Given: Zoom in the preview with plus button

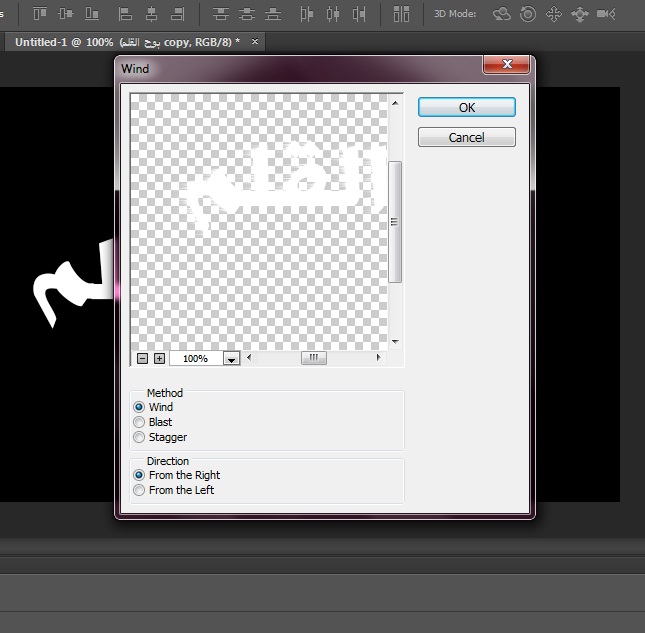Looking at the screenshot, I should point(159,358).
